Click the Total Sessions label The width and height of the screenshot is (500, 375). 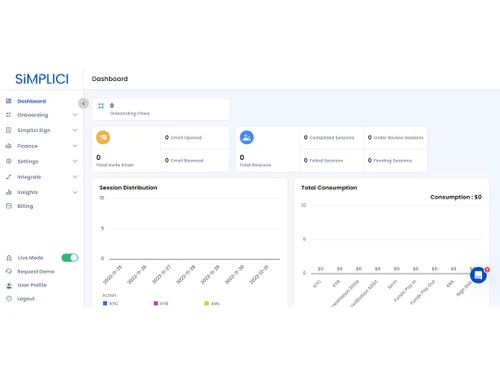coord(255,165)
